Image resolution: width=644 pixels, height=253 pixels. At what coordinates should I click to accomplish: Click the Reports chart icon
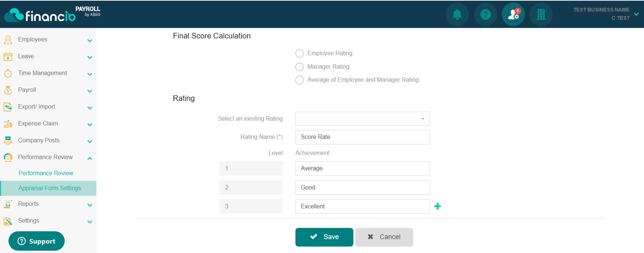pyautogui.click(x=8, y=204)
